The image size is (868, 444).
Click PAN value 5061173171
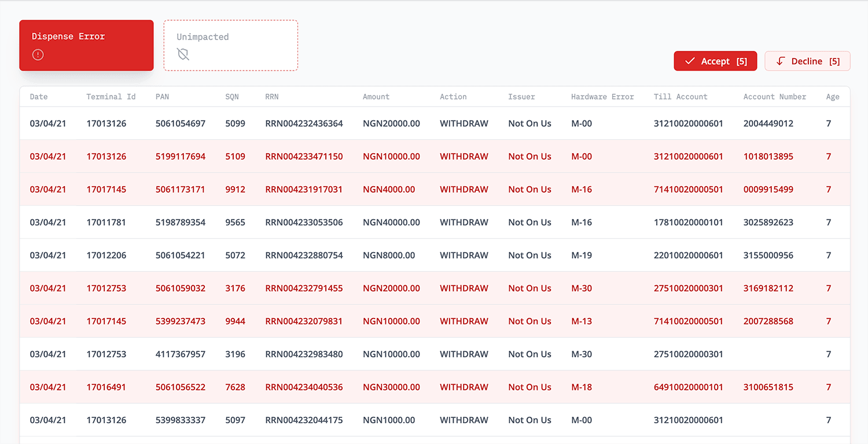[180, 189]
